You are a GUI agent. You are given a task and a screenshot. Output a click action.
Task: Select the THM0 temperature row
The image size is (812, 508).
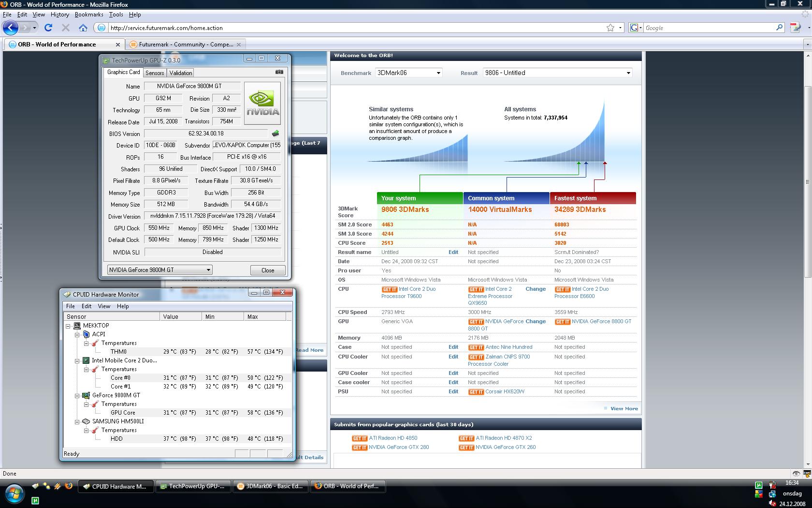178,352
